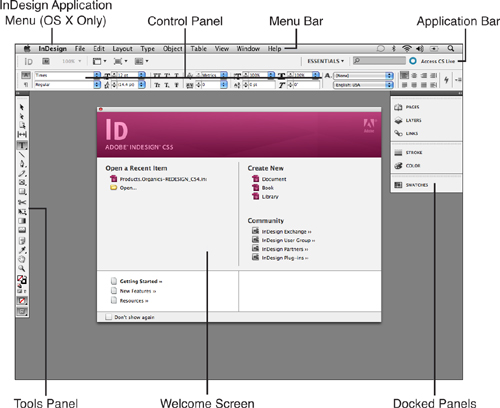The width and height of the screenshot is (500, 408).
Task: Select the Selection tool arrow
Action: (x=22, y=107)
